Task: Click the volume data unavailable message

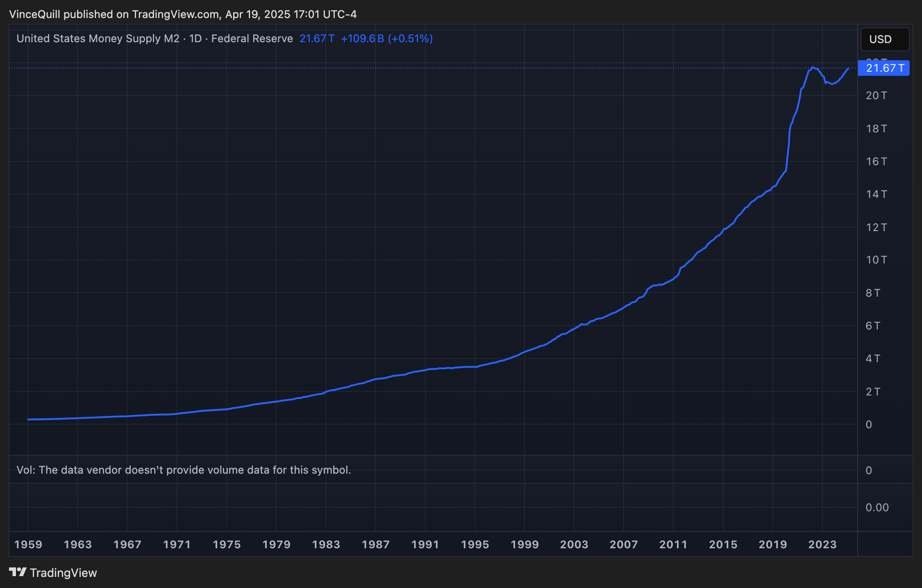Action: tap(184, 470)
